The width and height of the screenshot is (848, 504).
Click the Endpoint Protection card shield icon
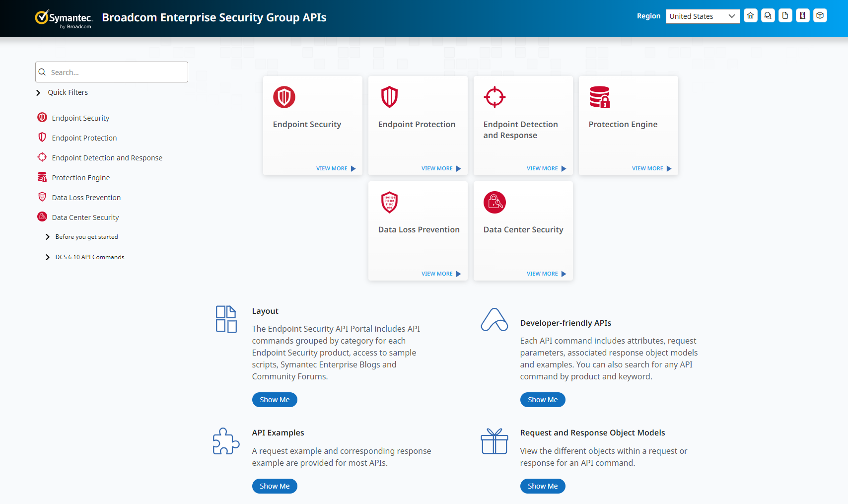(389, 97)
